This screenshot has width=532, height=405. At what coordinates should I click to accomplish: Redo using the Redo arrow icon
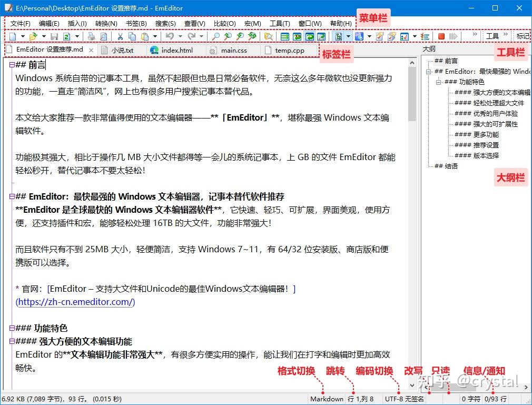tap(191, 36)
